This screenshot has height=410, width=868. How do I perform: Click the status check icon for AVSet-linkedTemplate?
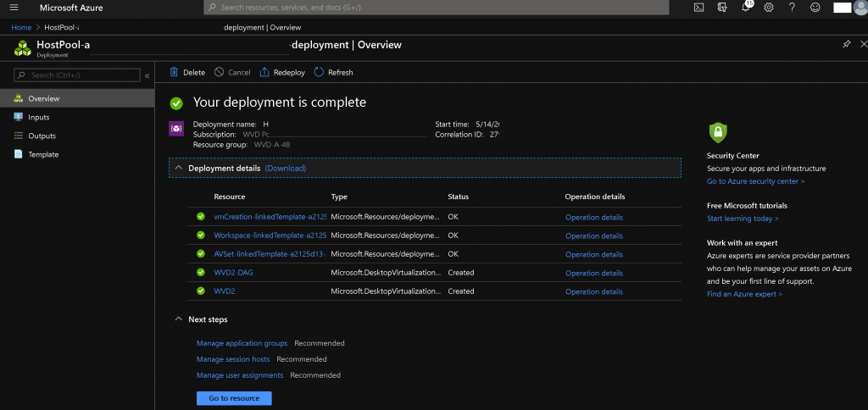click(200, 254)
